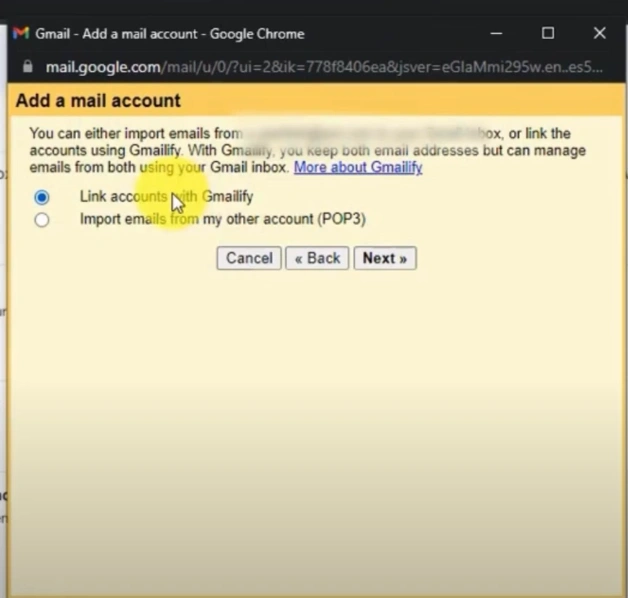
Task: Click the Cancel button
Action: click(249, 258)
